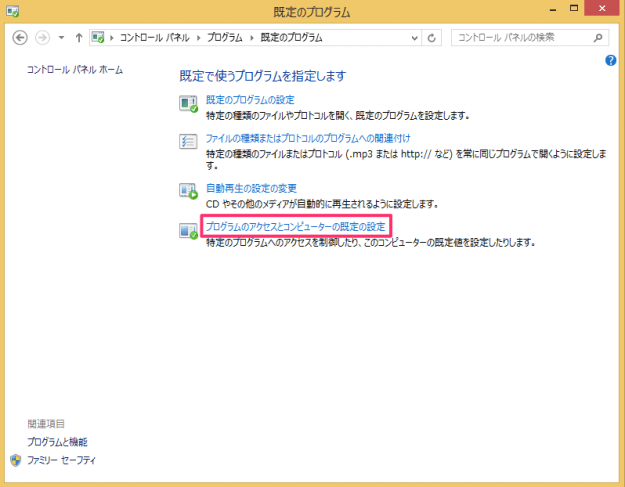Viewport: 625px width, 487px height.
Task: Expand the arrow after プログラム breadcrumb
Action: [252, 38]
